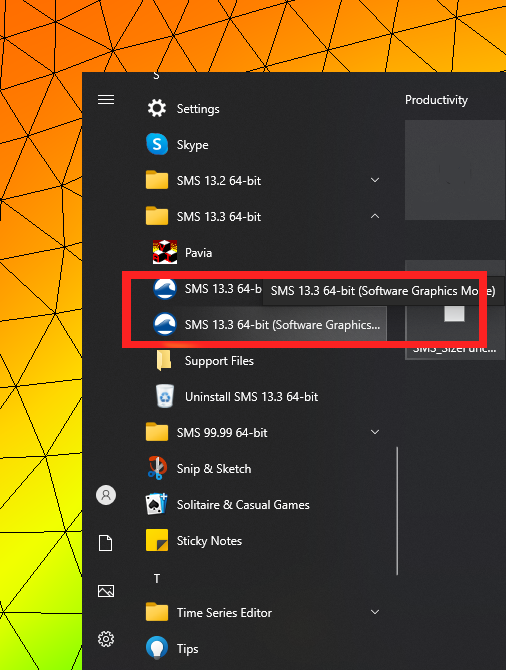This screenshot has width=506, height=670.
Task: Expand the SMS 13.2 64-bit folder chevron
Action: [375, 180]
